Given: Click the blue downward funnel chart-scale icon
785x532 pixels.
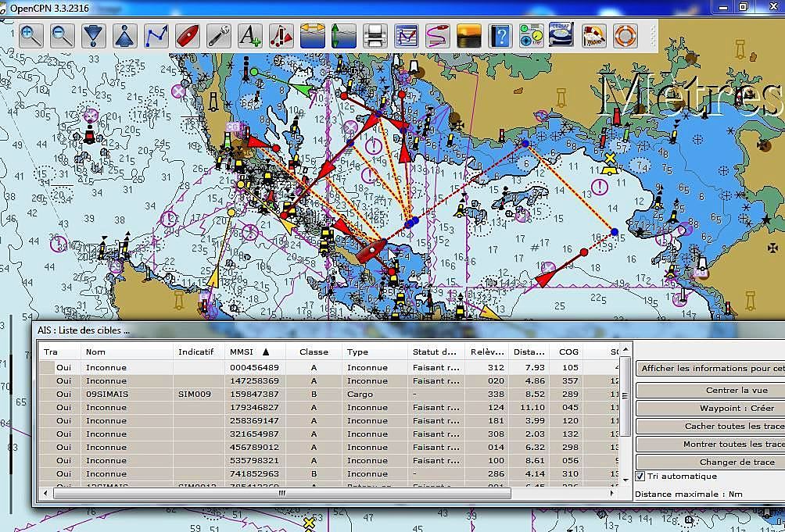Looking at the screenshot, I should tap(94, 36).
